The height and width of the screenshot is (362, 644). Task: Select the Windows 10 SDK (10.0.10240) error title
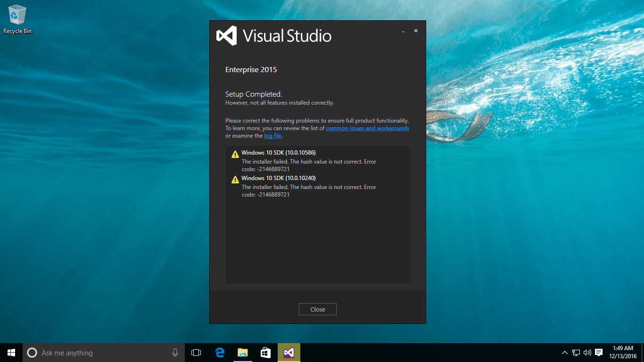click(x=278, y=178)
